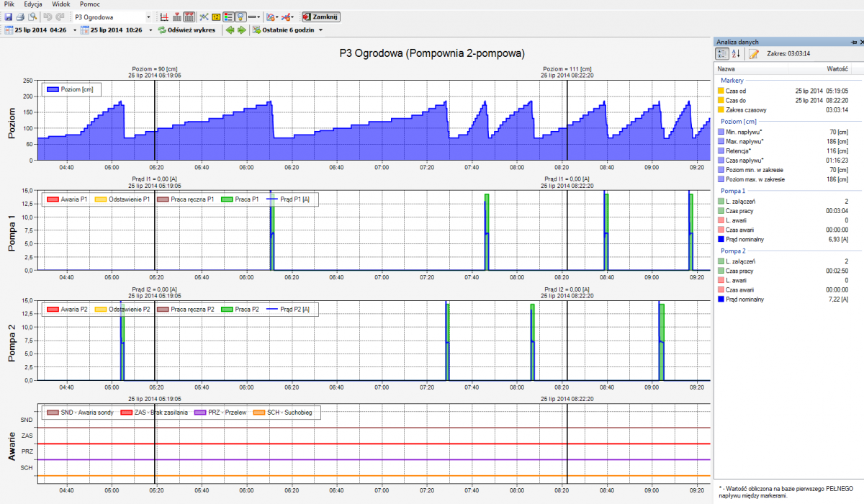Screen dimensions: 864x504
Task: Click the print icon in toolbar
Action: click(x=20, y=17)
